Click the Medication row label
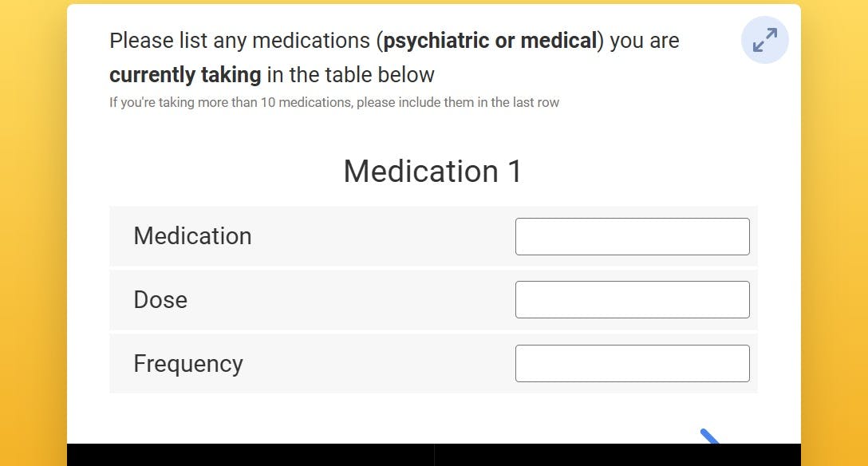 (x=192, y=236)
